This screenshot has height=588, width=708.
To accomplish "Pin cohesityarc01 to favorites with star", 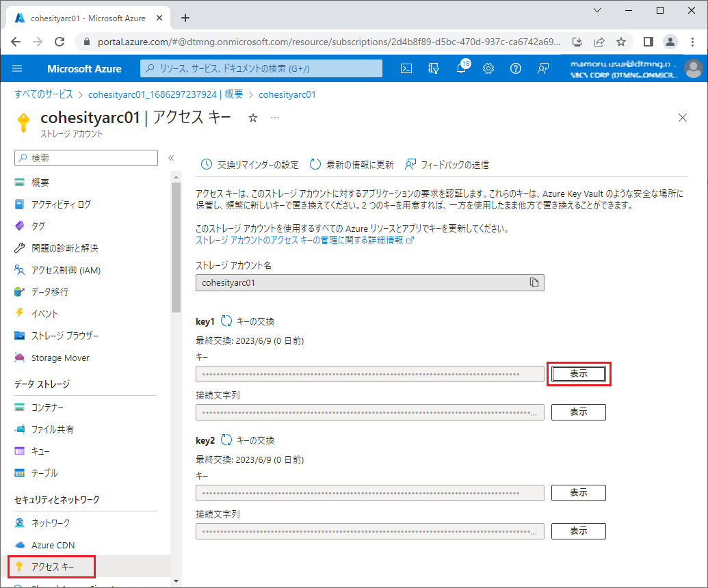I will [x=253, y=118].
